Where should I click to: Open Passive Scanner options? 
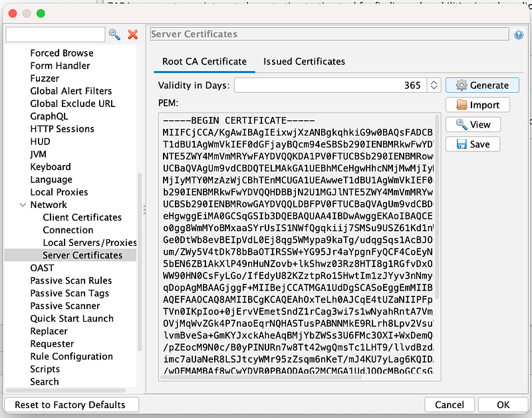pos(65,306)
